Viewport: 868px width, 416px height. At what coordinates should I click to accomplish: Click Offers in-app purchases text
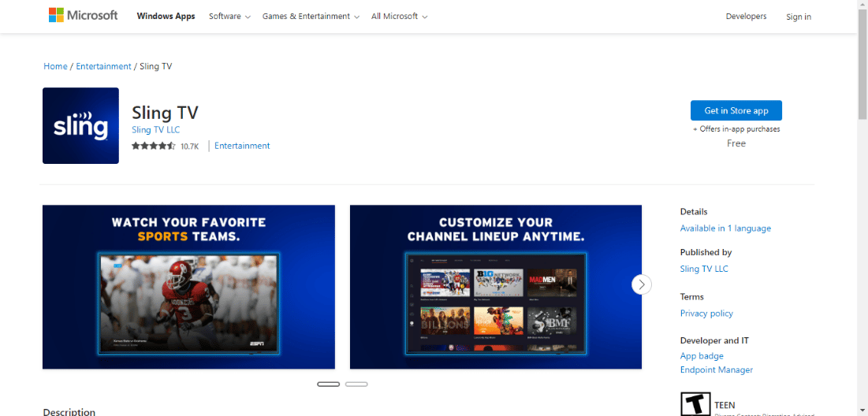[x=736, y=129]
